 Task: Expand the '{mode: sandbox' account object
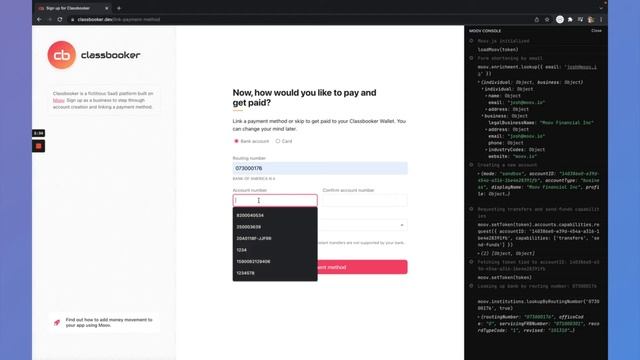click(479, 174)
